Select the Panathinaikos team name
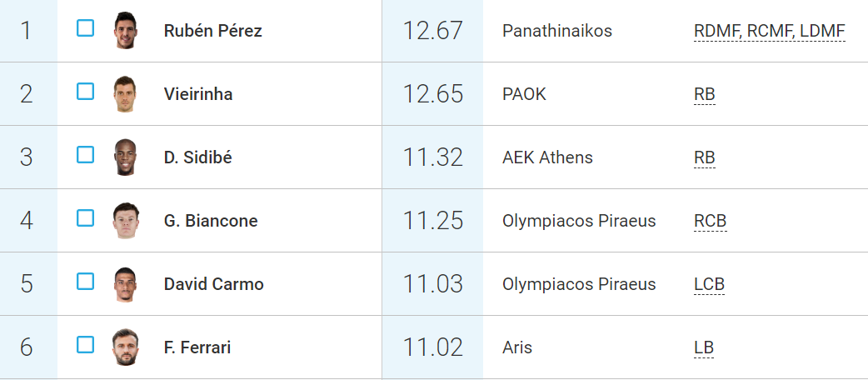This screenshot has height=380, width=868. pos(557,32)
